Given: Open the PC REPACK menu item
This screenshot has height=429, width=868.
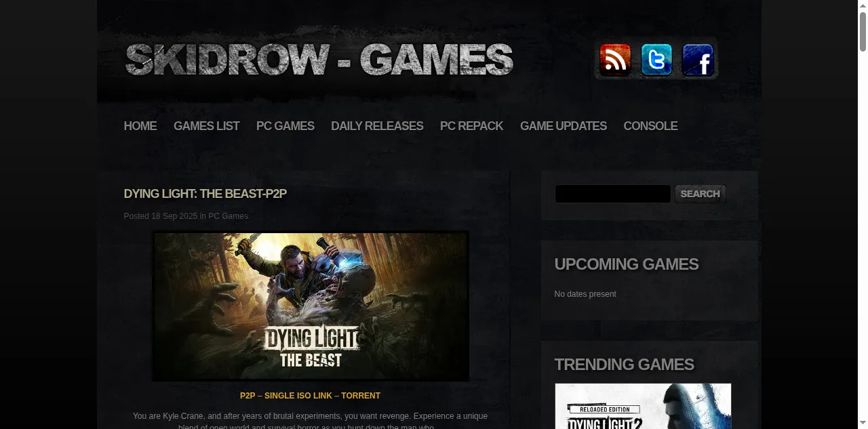Looking at the screenshot, I should click(471, 126).
